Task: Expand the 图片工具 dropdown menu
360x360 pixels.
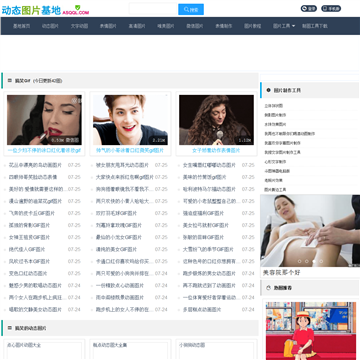Action: (284, 26)
